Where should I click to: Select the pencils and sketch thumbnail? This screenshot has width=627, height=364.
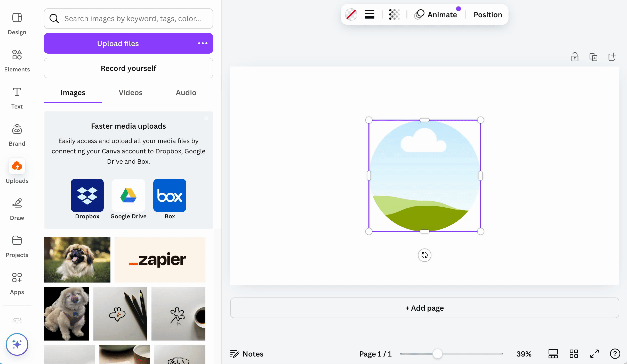(x=120, y=313)
